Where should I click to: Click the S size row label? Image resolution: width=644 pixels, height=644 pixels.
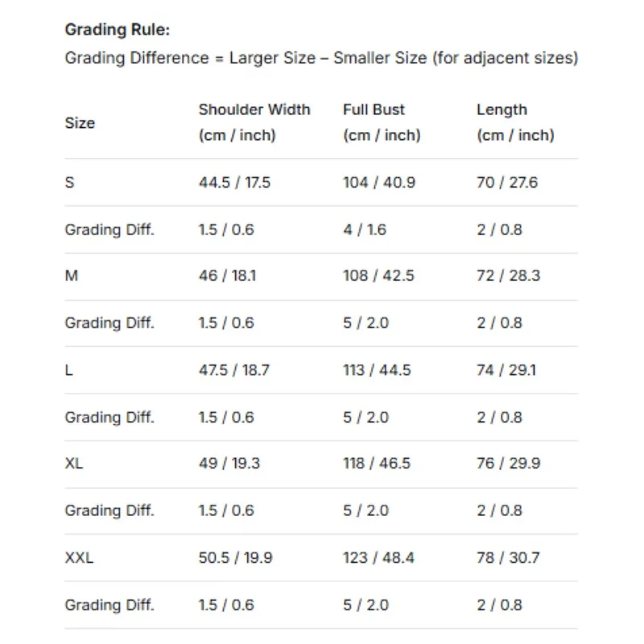click(x=70, y=183)
